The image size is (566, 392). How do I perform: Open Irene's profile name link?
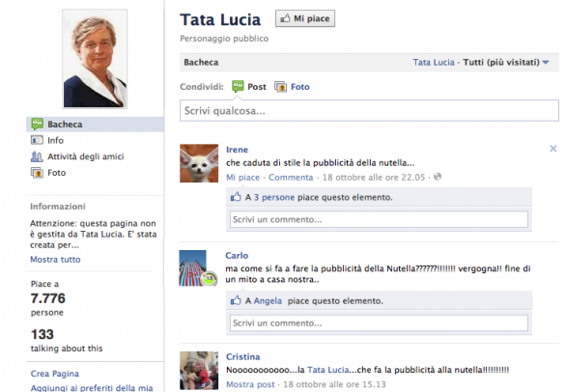coord(238,150)
